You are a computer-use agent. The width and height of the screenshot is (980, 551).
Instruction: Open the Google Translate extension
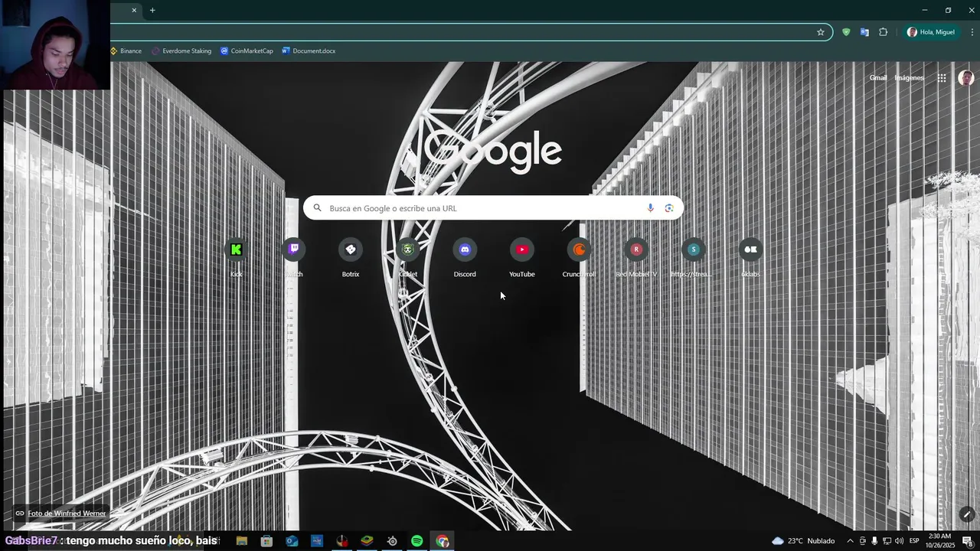864,32
